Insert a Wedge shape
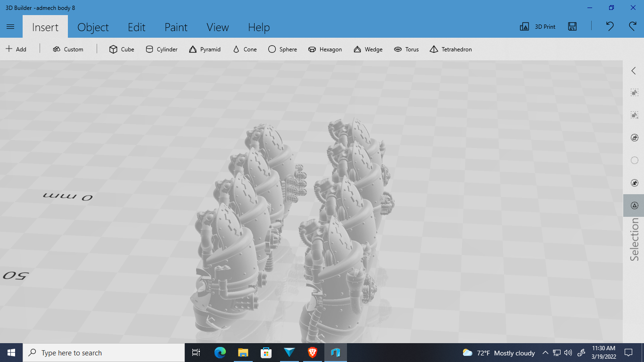644x362 pixels. coord(368,49)
